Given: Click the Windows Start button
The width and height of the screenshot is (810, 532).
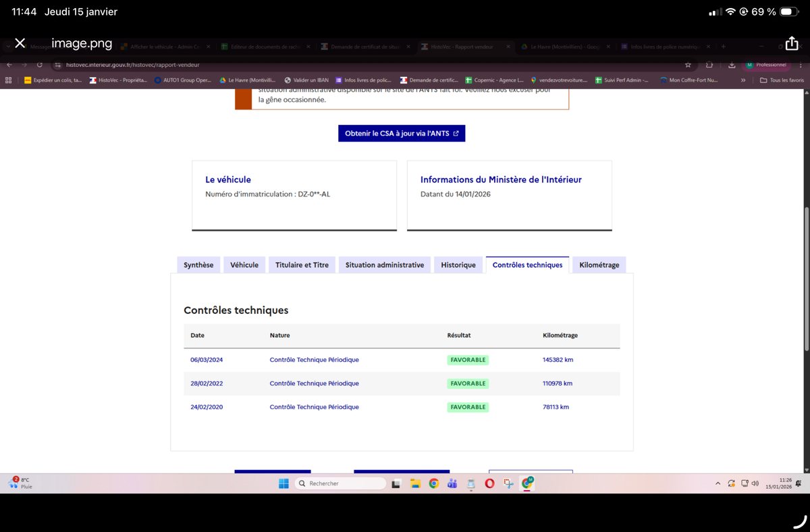Looking at the screenshot, I should pyautogui.click(x=283, y=483).
